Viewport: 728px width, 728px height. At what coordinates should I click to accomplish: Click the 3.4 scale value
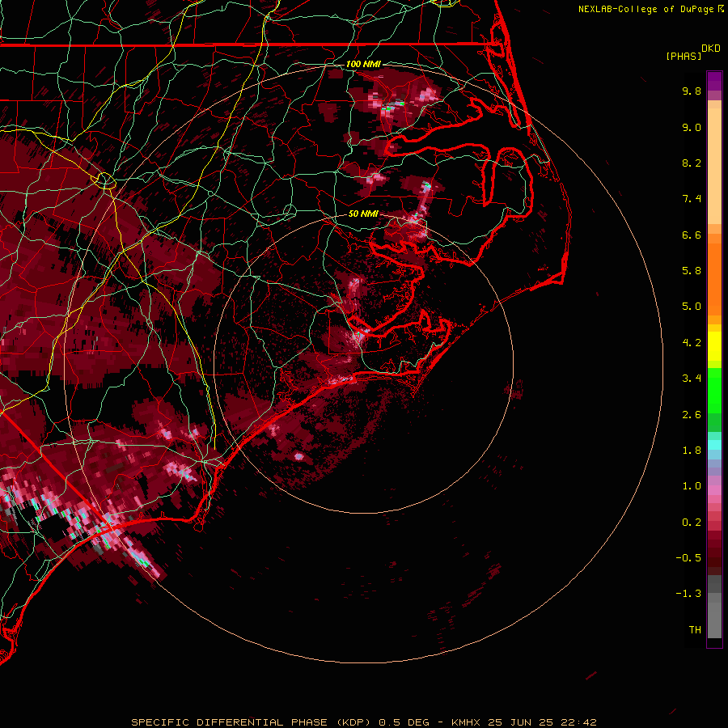point(692,379)
